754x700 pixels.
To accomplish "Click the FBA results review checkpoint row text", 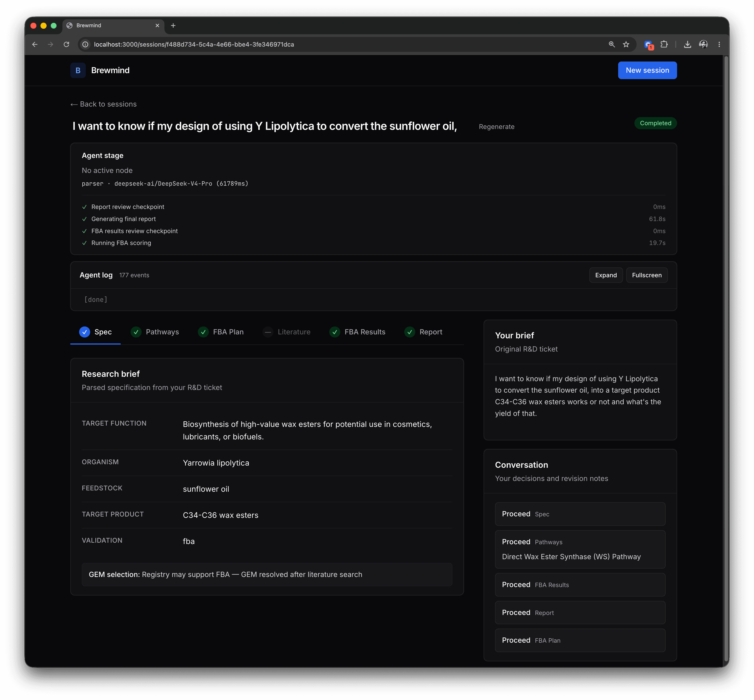I will [x=135, y=231].
